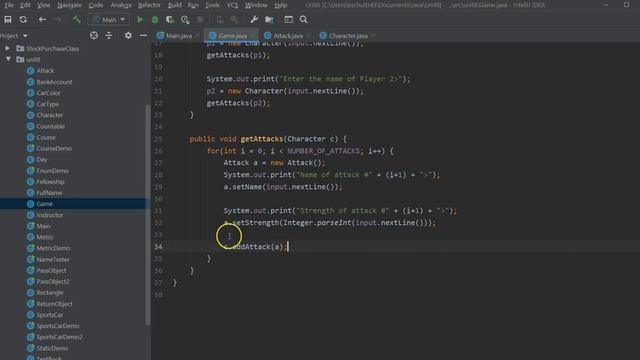Collapse the unit8 folder
The image size is (640, 360).
point(8,60)
